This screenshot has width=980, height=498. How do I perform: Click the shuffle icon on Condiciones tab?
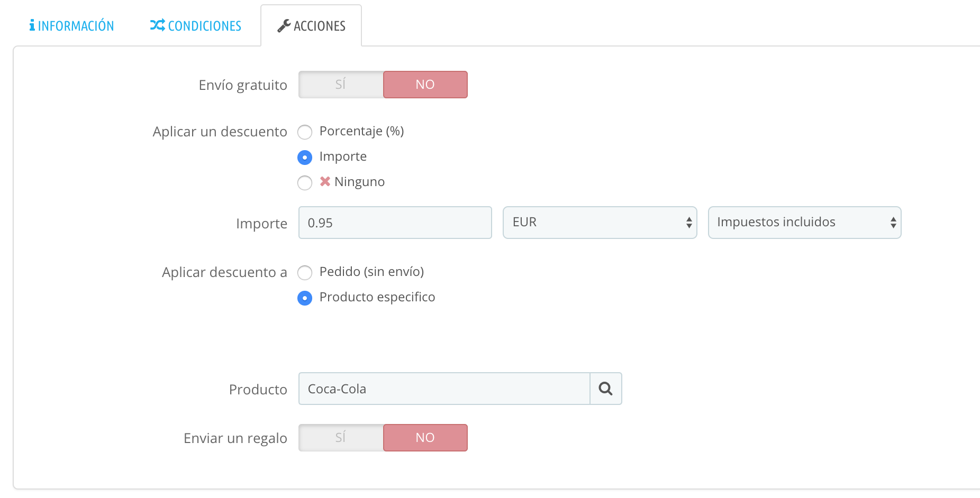click(157, 25)
